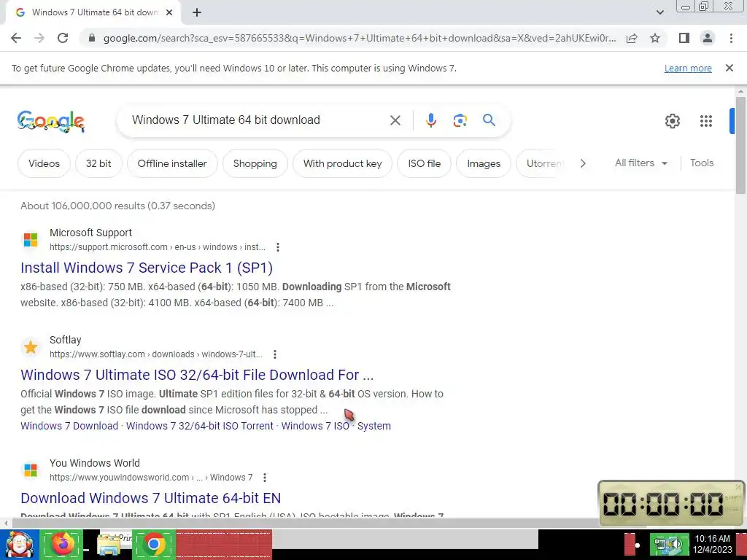Open Windows 7 Ultimate ISO Softlay result
This screenshot has width=747, height=560.
coord(197,375)
